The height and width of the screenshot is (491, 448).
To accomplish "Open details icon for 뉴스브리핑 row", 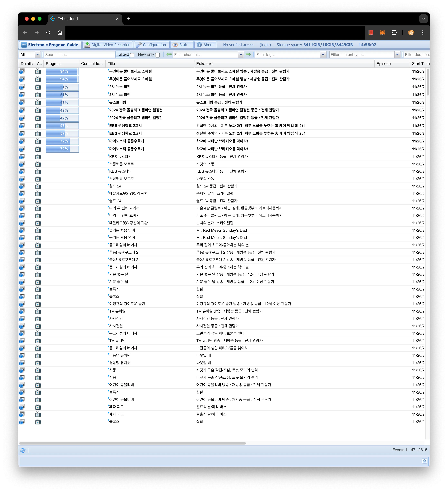I will [22, 102].
